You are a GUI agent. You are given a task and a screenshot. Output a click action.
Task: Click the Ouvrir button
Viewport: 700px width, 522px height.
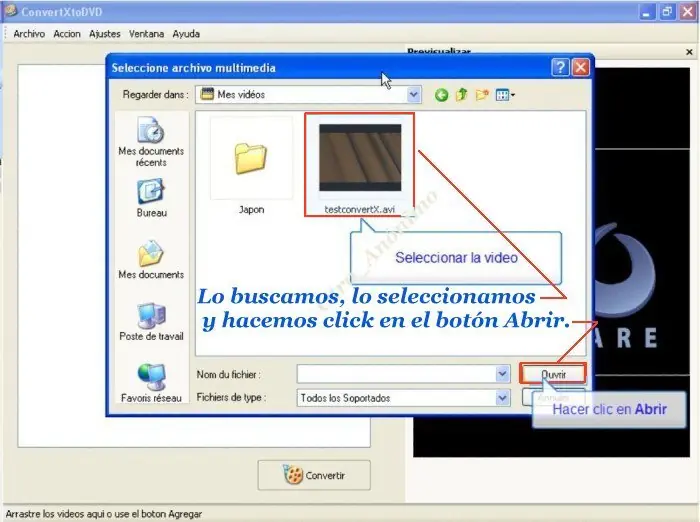click(x=553, y=374)
